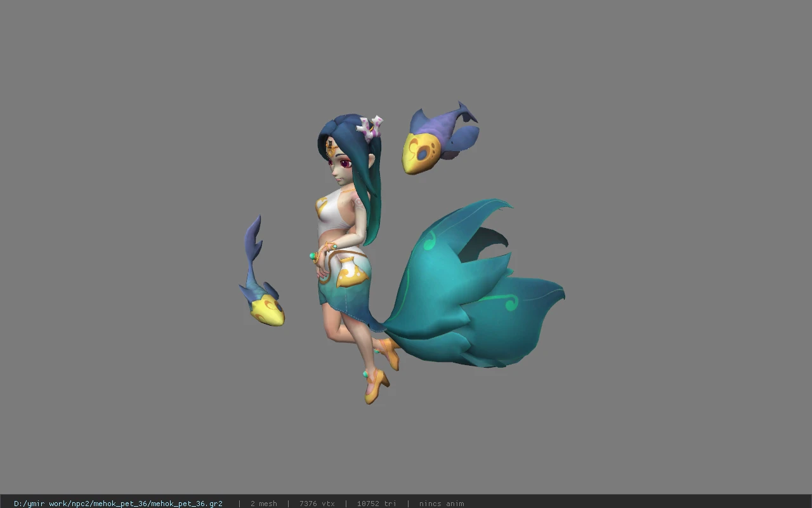Image resolution: width=812 pixels, height=508 pixels.
Task: Click the '7376 vtx' vertex count
Action: coord(317,504)
